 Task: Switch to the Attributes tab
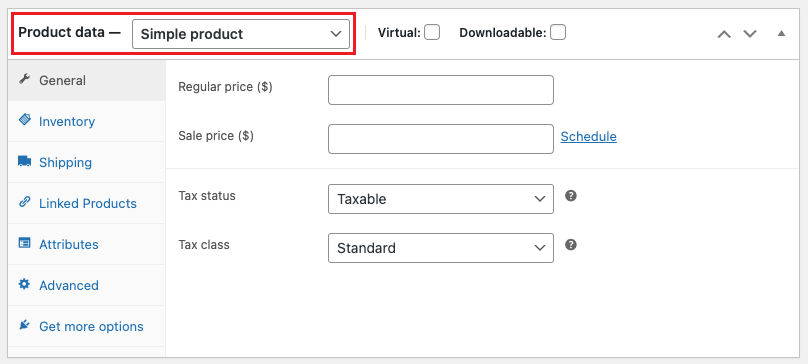pyautogui.click(x=87, y=244)
